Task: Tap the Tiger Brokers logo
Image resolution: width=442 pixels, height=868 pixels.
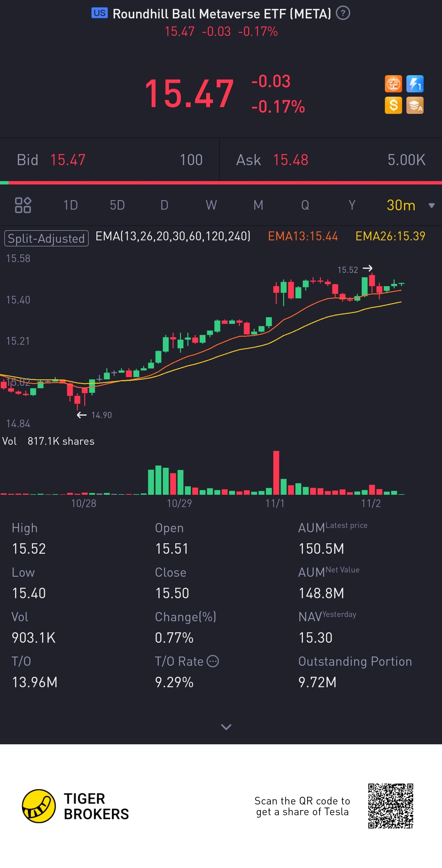Action: coord(76,806)
